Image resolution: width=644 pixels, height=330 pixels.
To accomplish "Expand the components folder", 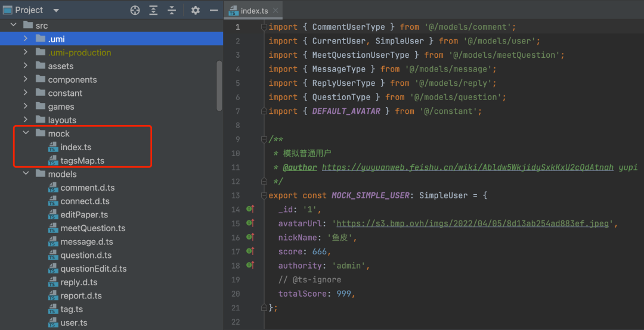I will point(26,79).
